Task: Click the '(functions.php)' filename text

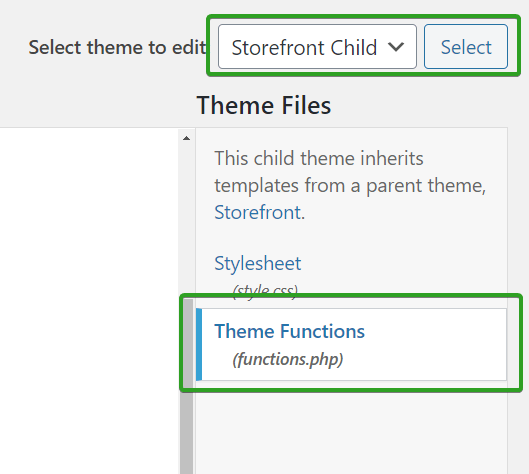Action: coord(288,359)
